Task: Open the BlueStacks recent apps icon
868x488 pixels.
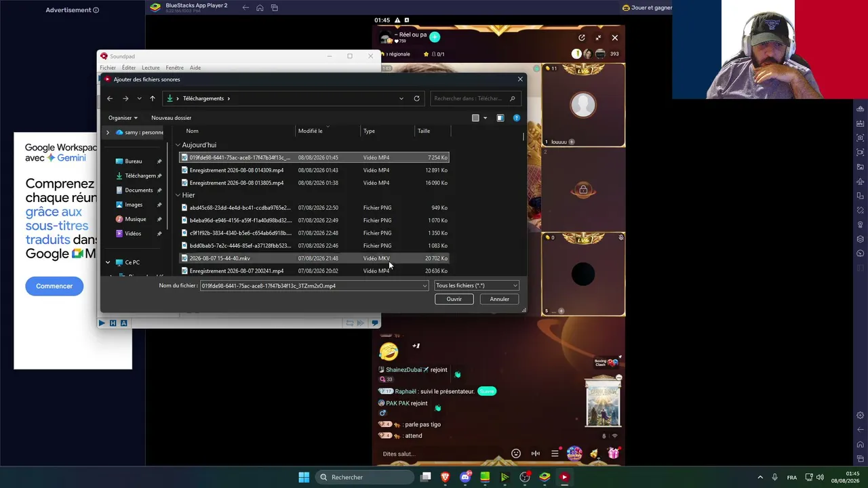Action: (x=275, y=8)
